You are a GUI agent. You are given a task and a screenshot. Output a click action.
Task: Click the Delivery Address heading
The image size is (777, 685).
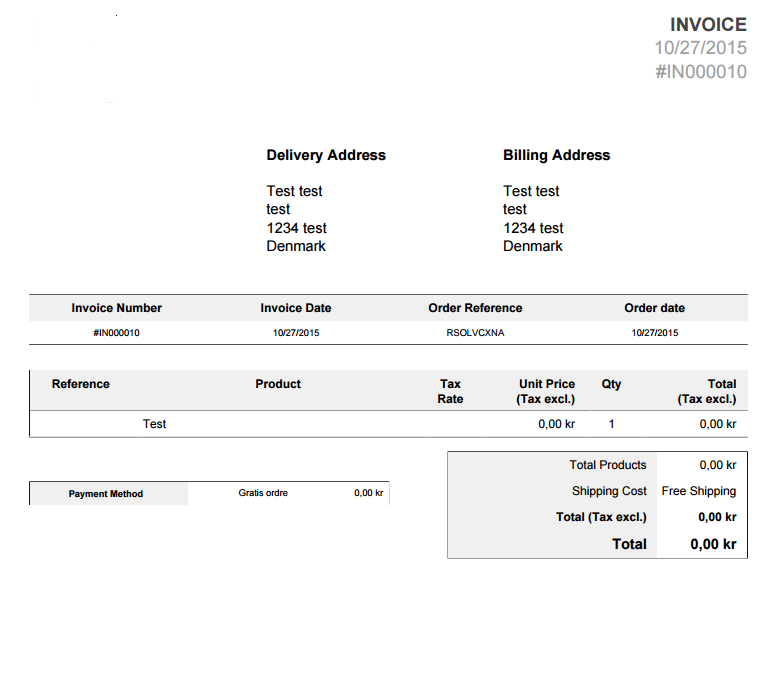click(x=326, y=155)
